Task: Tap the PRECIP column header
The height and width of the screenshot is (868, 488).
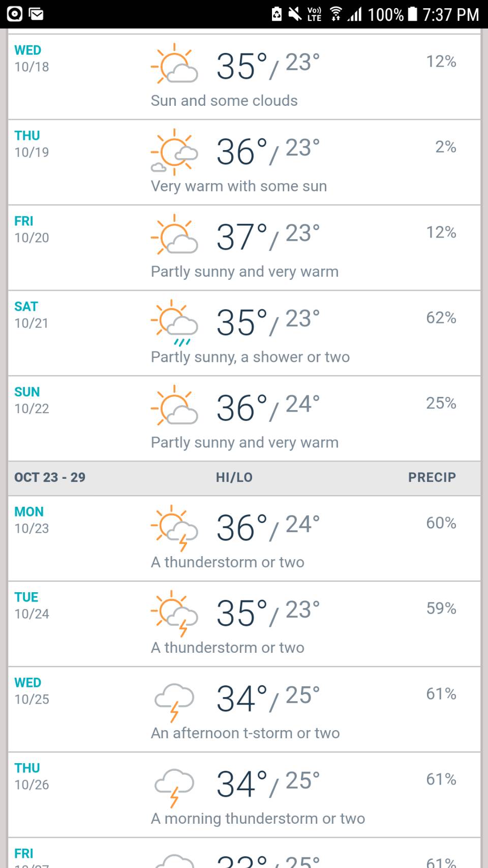Action: [x=432, y=477]
